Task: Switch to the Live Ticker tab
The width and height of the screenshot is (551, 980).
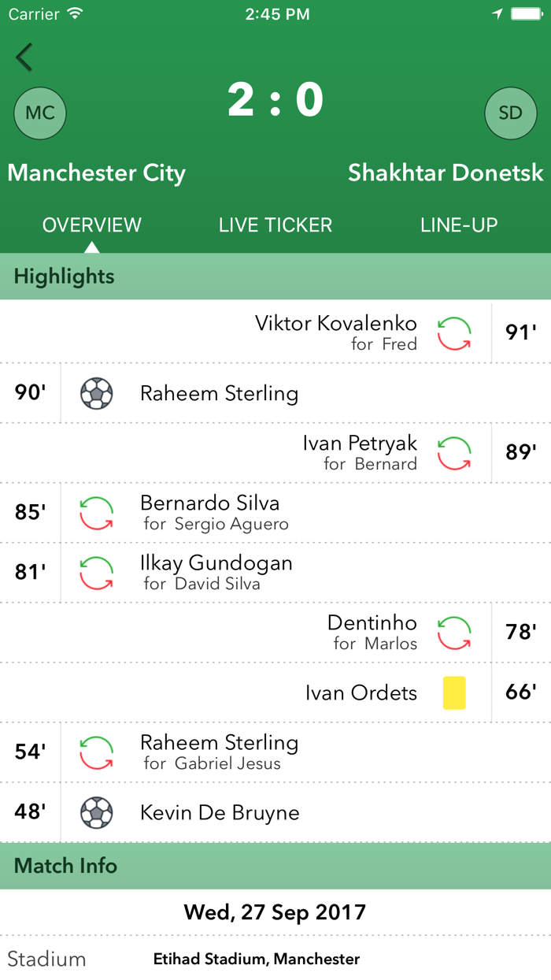Action: tap(275, 225)
